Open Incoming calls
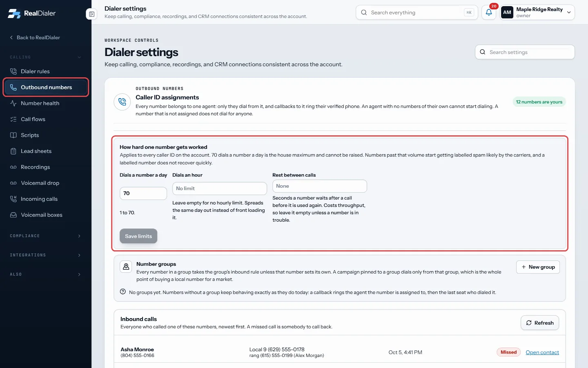The height and width of the screenshot is (368, 588). 45,199
